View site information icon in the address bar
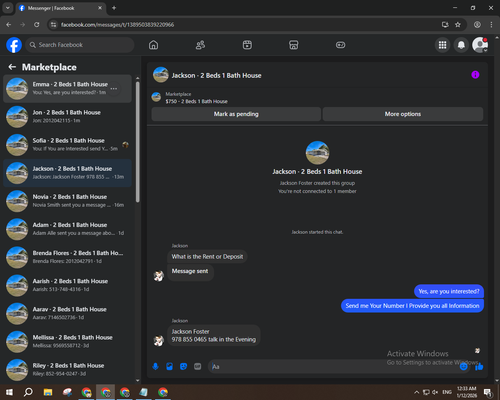500x400 pixels. coord(53,25)
